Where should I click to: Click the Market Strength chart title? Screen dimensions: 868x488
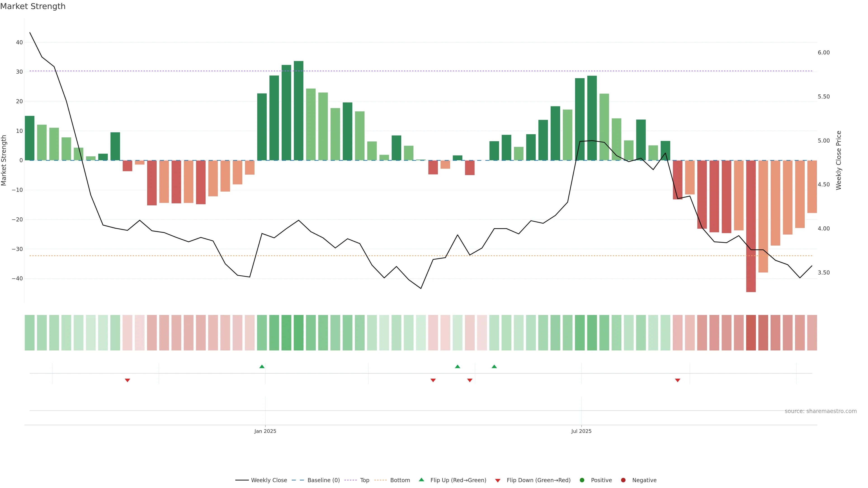(33, 6)
